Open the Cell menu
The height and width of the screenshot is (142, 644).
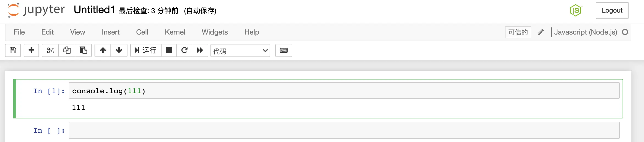[x=142, y=32]
